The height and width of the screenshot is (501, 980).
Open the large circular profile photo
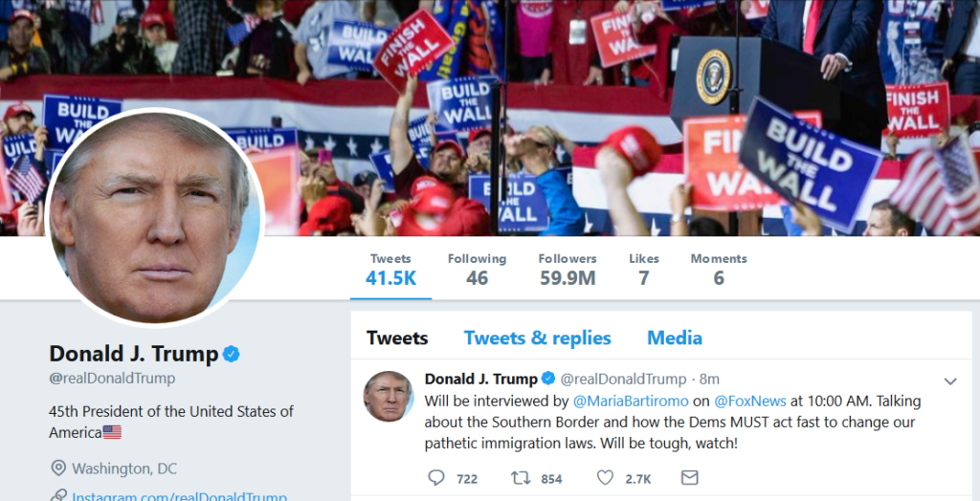coord(155,218)
